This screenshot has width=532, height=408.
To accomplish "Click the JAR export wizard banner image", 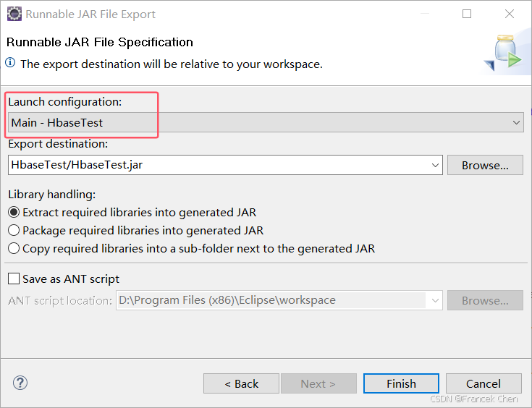I will [x=505, y=54].
